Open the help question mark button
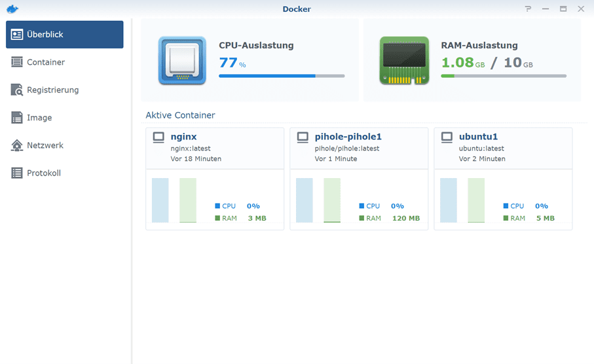This screenshot has height=364, width=594. click(528, 9)
